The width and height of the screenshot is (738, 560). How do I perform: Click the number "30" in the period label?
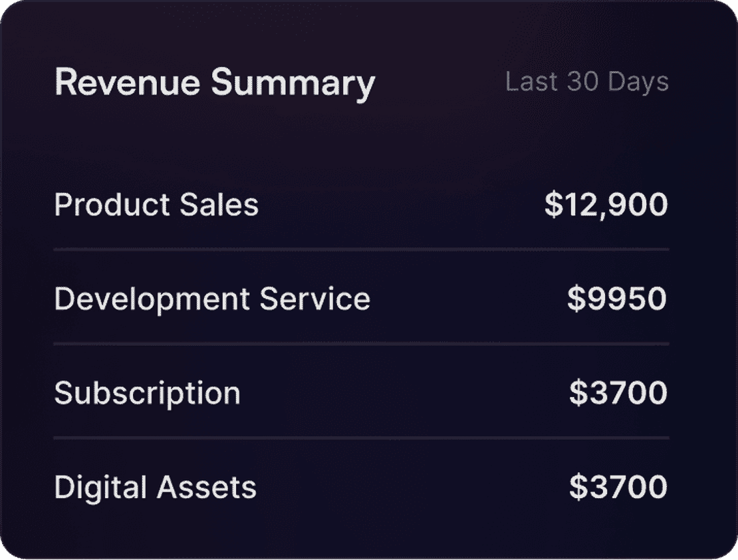click(582, 82)
